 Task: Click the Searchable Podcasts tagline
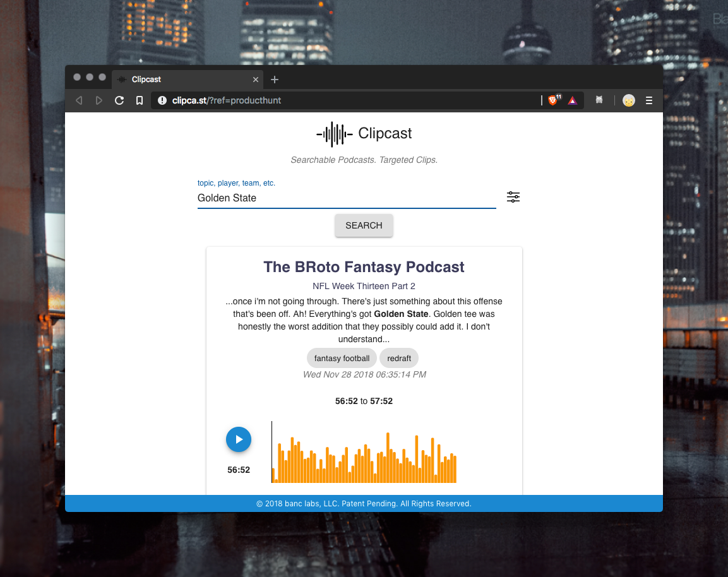click(364, 160)
